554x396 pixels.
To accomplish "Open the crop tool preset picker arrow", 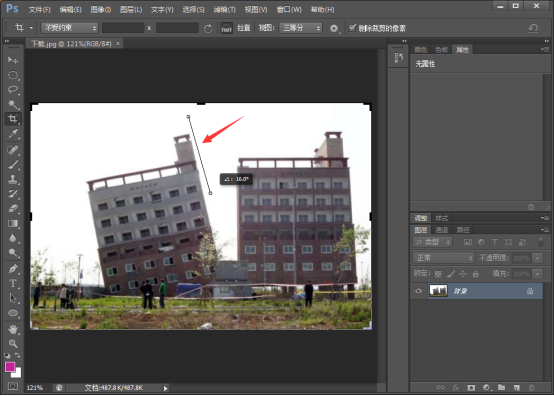I will coord(31,28).
